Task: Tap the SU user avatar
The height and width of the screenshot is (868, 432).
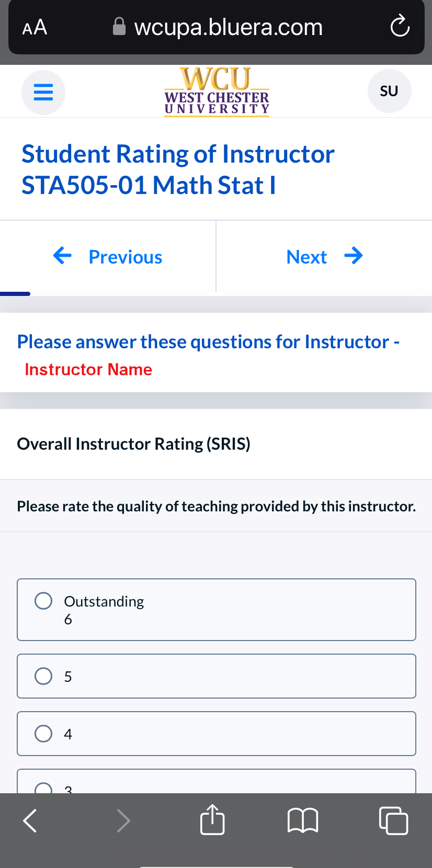Action: [390, 91]
